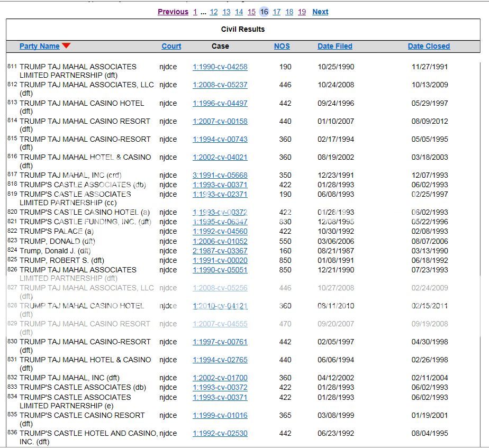Select NOS value 550
This screenshot has width=489, height=448.
pos(285,241)
